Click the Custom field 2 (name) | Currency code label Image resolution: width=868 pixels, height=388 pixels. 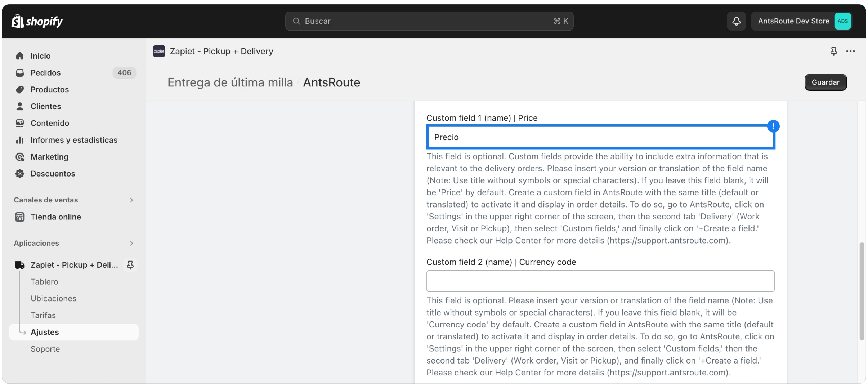(x=501, y=262)
